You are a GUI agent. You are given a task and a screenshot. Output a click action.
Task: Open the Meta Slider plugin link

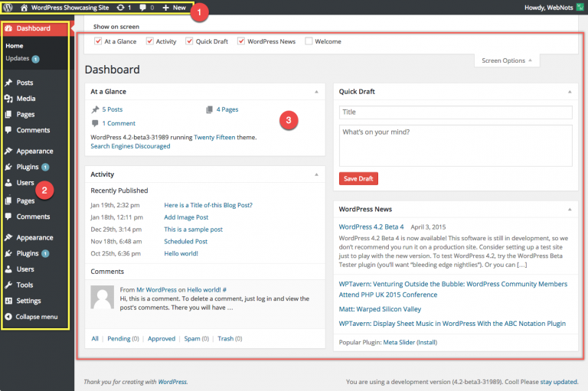399,342
